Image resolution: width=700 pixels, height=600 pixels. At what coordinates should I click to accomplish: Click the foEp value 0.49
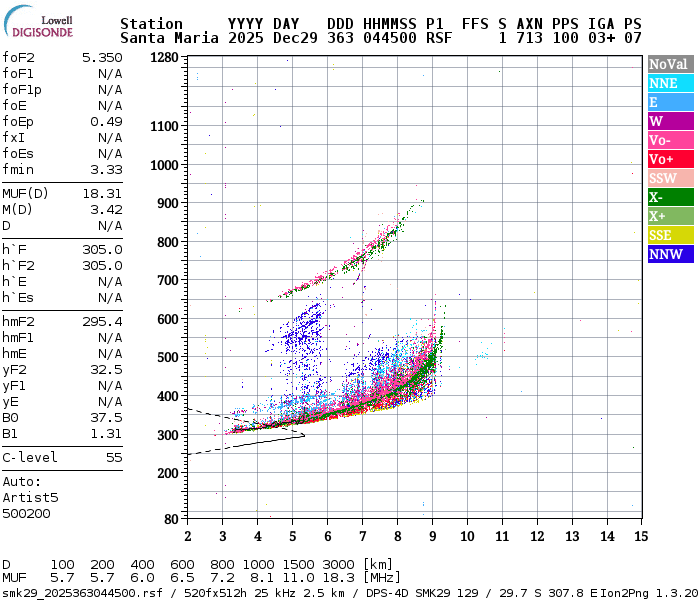coord(106,122)
